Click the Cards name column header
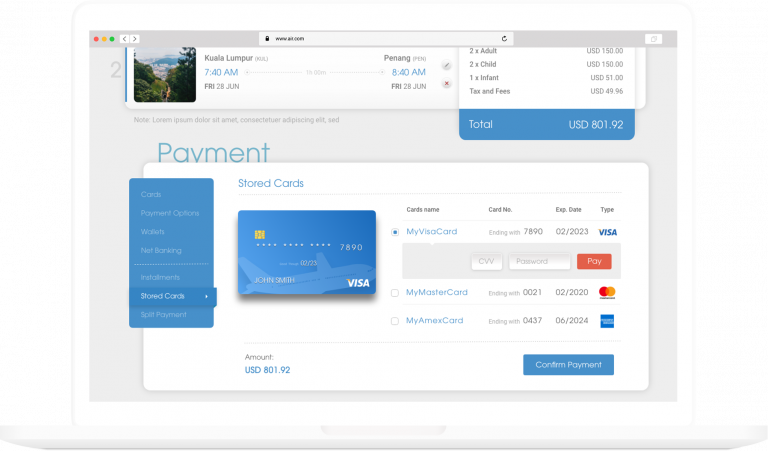Image resolution: width=768 pixels, height=451 pixels. (x=423, y=210)
